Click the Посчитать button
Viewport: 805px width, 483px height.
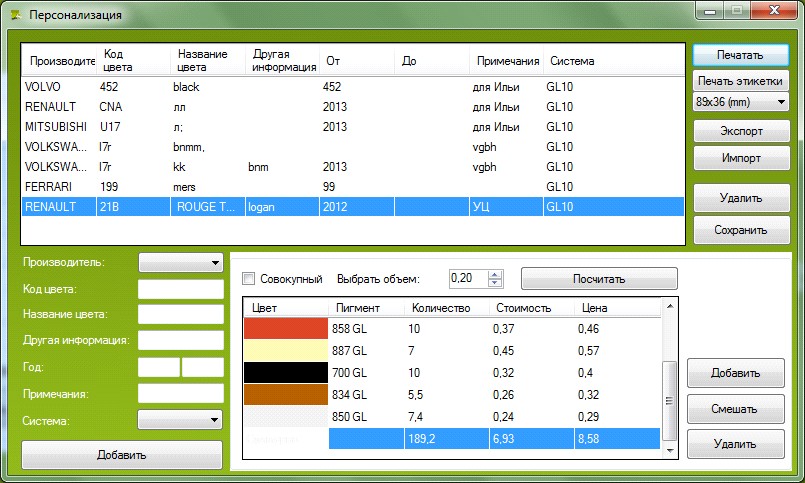(599, 279)
